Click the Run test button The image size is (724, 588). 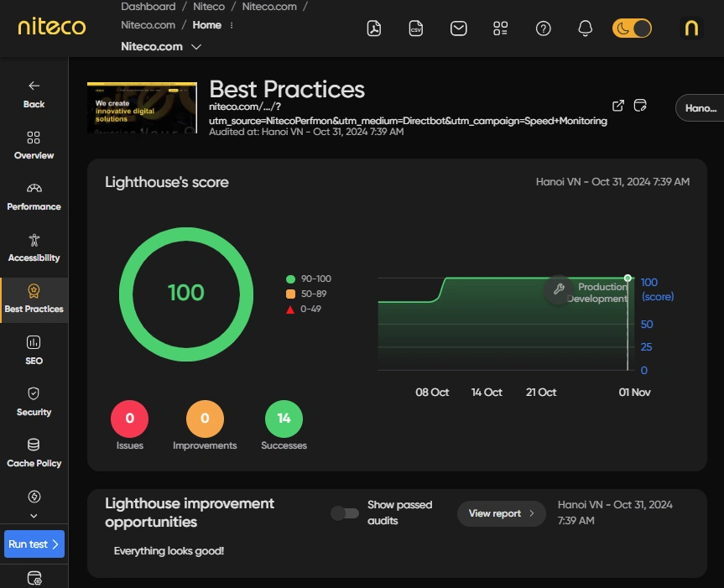pyautogui.click(x=34, y=544)
